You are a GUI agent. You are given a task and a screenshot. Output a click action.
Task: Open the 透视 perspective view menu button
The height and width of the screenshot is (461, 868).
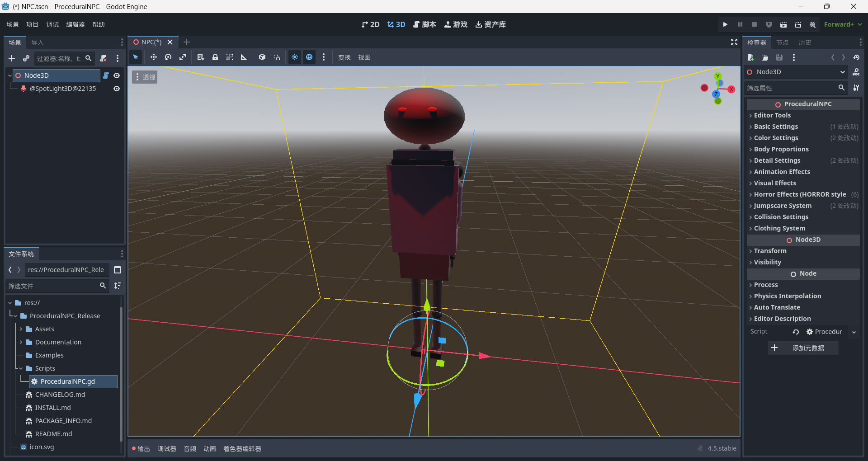pos(145,77)
